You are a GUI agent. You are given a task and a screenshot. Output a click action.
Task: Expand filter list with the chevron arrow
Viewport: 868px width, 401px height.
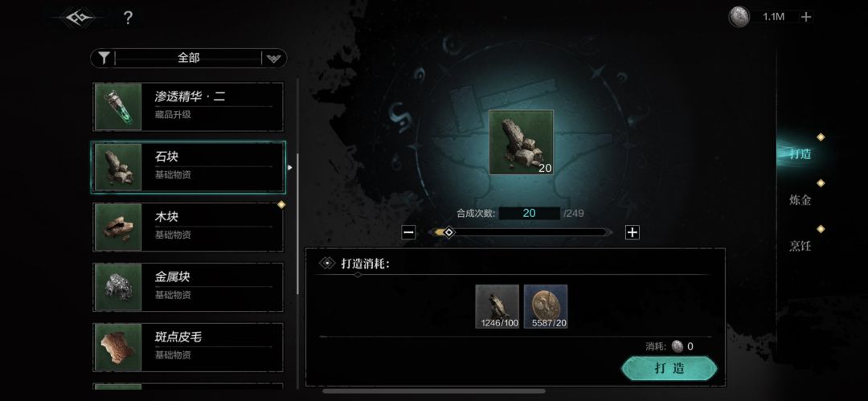pos(273,58)
